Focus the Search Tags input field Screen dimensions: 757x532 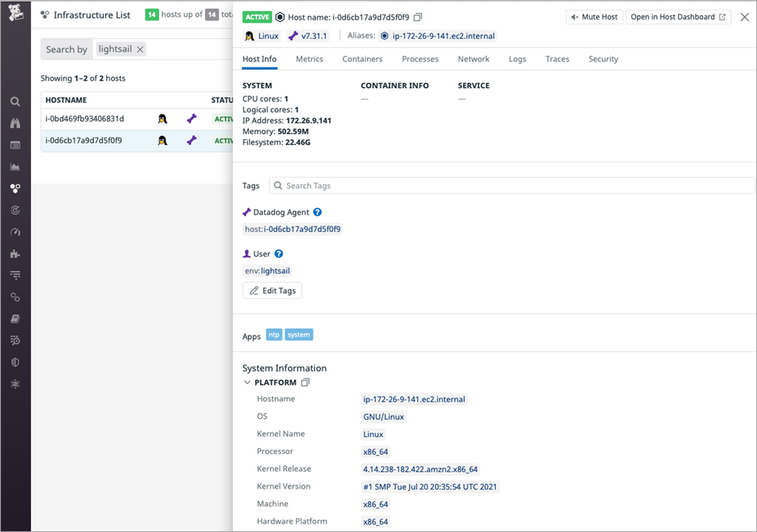[512, 185]
